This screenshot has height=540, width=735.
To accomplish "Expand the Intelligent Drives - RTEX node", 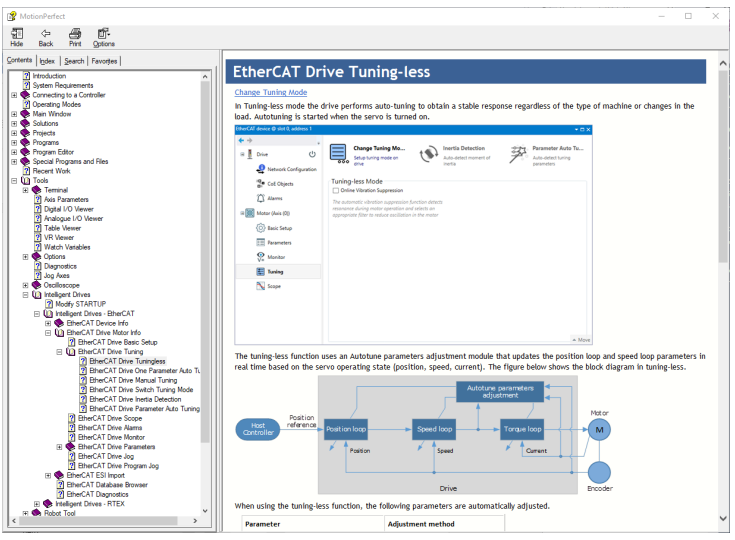I will [37, 504].
